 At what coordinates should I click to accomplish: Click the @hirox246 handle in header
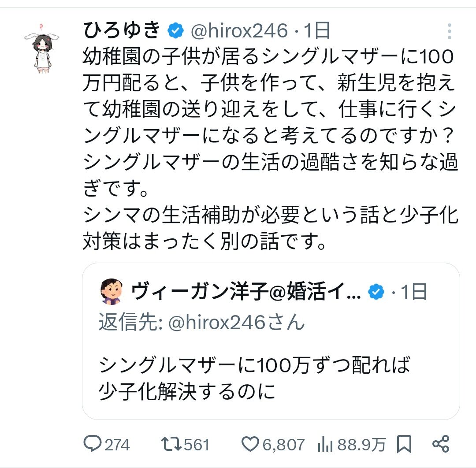239,31
